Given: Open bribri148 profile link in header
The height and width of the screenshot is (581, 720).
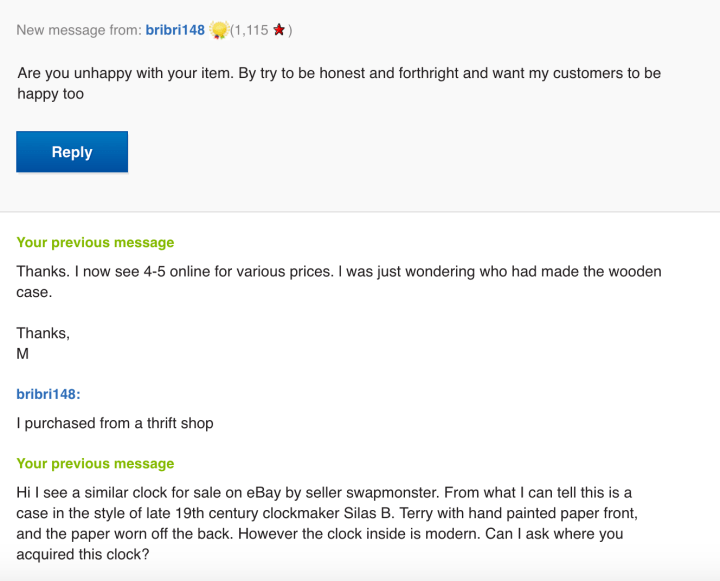Looking at the screenshot, I should (x=175, y=30).
